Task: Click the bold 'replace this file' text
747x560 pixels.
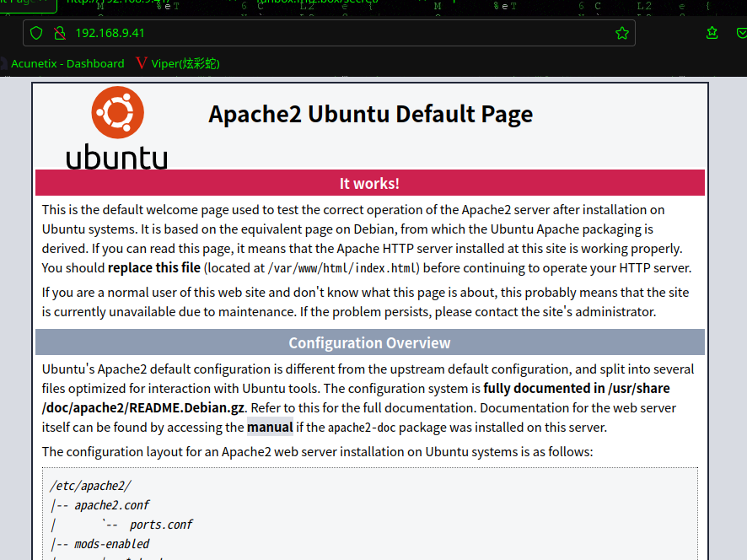Action: (x=154, y=268)
